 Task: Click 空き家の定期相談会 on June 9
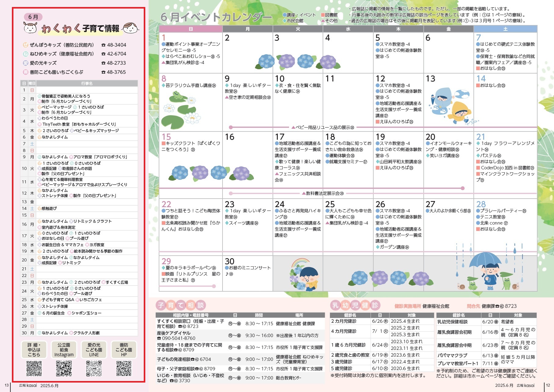[x=248, y=97]
